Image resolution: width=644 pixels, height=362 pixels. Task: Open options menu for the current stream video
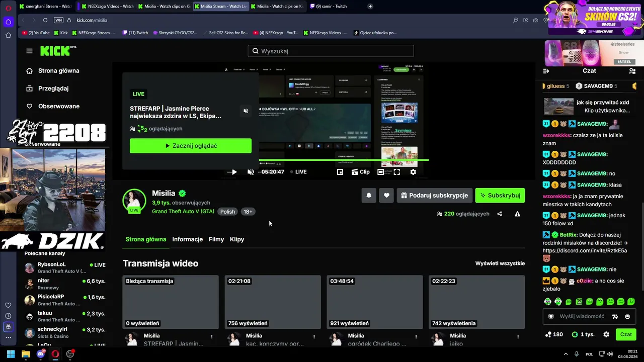pyautogui.click(x=212, y=337)
